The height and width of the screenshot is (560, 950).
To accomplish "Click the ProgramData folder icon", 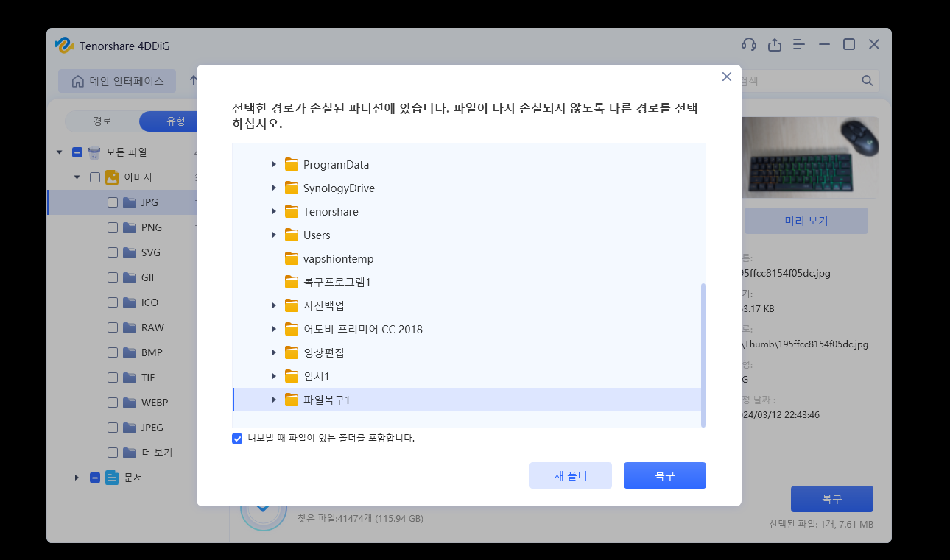I will (x=292, y=164).
